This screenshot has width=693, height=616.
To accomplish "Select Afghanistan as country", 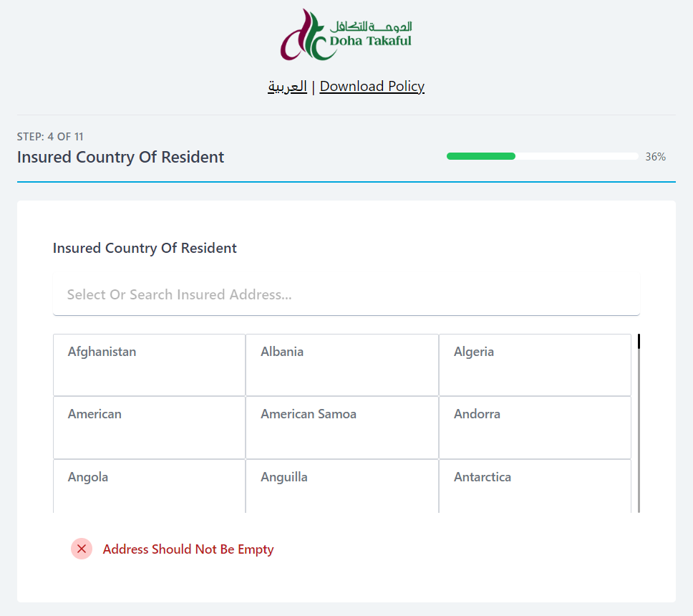I will pos(150,365).
